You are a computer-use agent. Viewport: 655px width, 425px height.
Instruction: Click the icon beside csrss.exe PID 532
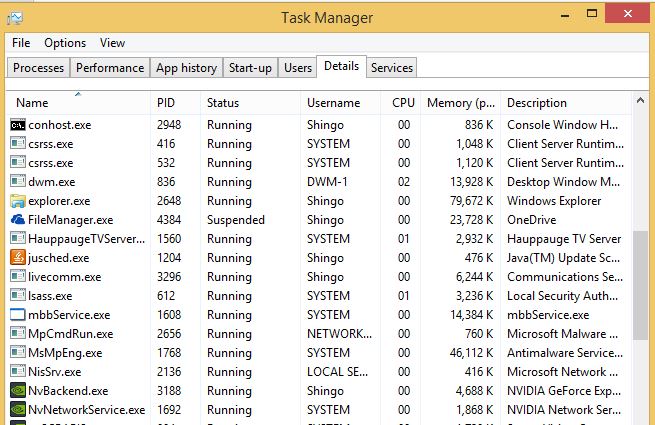pos(18,163)
